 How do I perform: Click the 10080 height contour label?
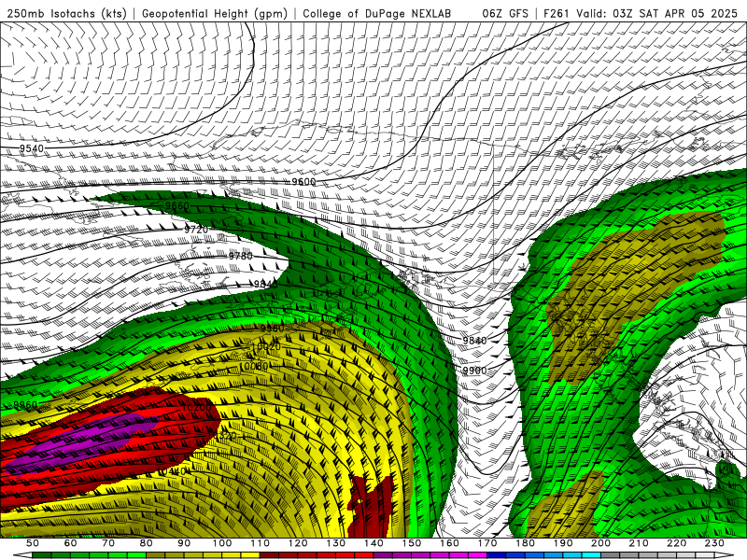(x=254, y=366)
